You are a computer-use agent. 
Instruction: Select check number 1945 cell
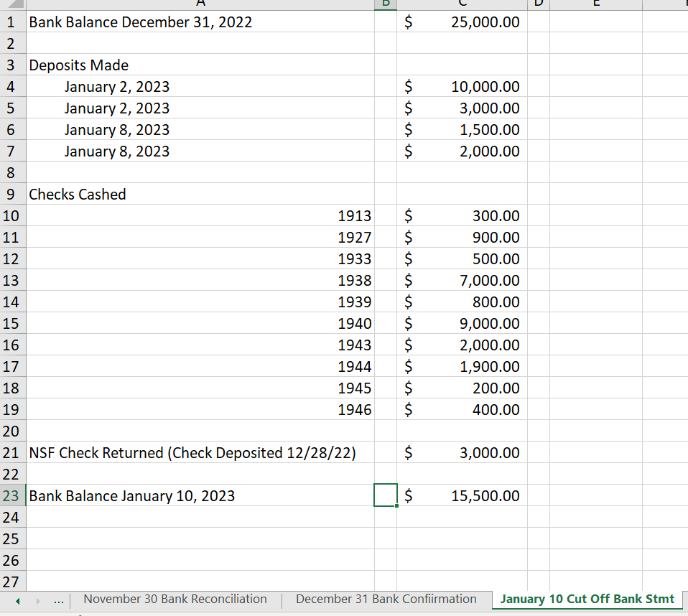tap(200, 388)
